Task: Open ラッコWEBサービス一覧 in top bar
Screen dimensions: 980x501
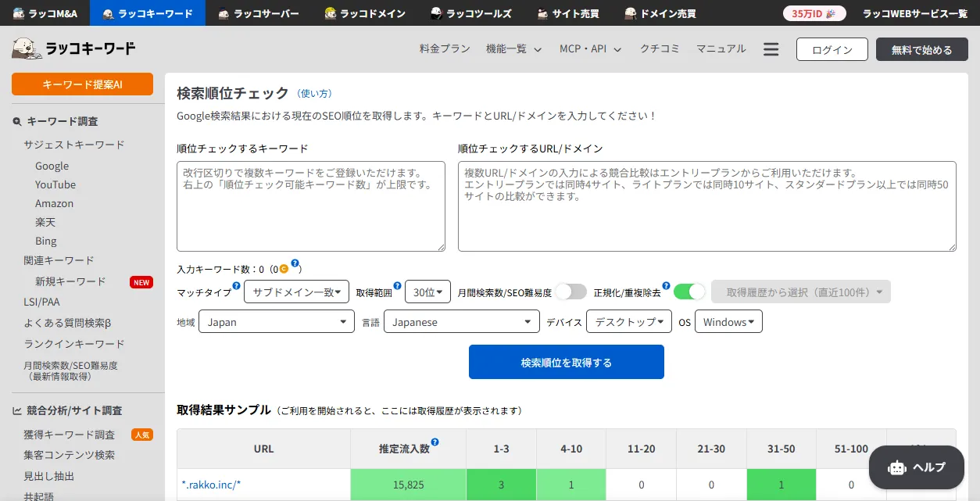Action: click(x=915, y=13)
